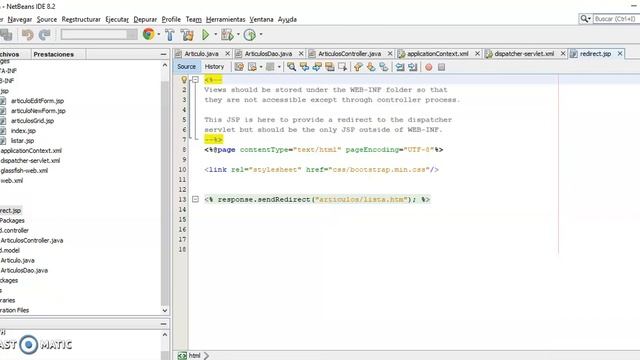The image size is (640, 360).
Task: Open the Navegar menu
Action: 20,19
